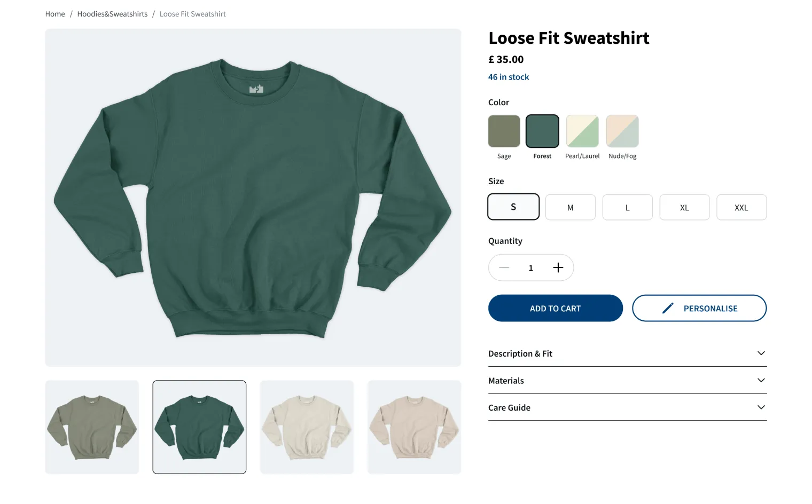Show the cream sweatshirt thumbnail
The image size is (812, 504).
point(307,427)
